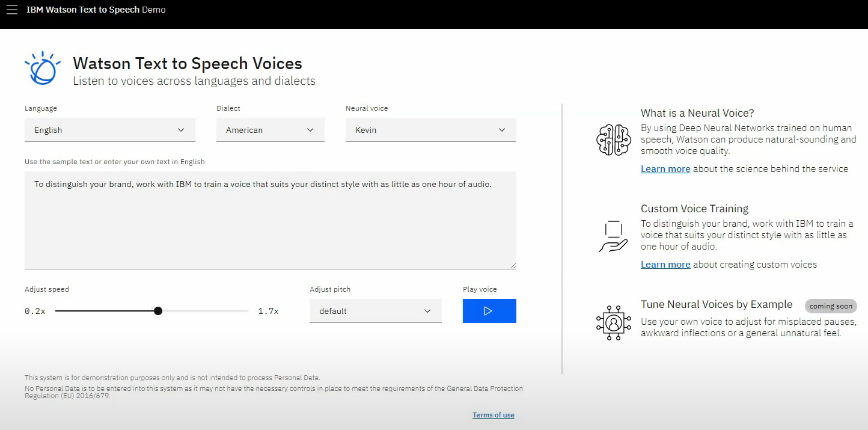The height and width of the screenshot is (430, 868).
Task: Click the Tune Neural Voices person icon
Action: [613, 324]
